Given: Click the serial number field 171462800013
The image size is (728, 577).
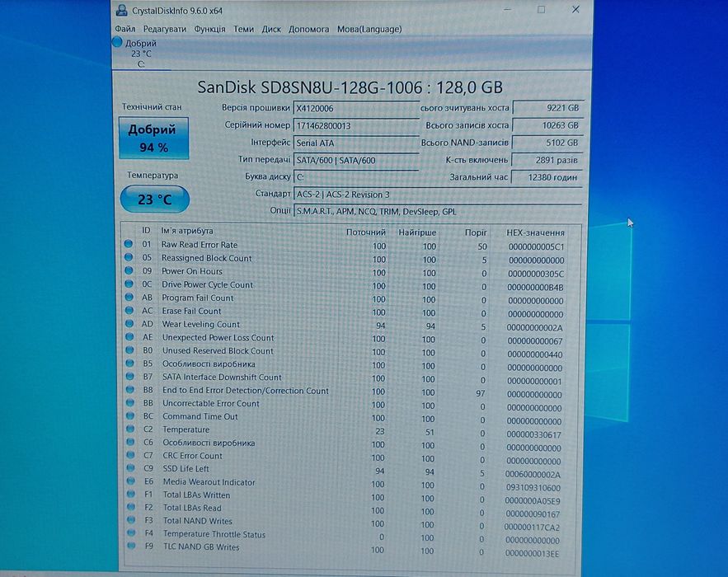Looking at the screenshot, I should click(x=356, y=125).
